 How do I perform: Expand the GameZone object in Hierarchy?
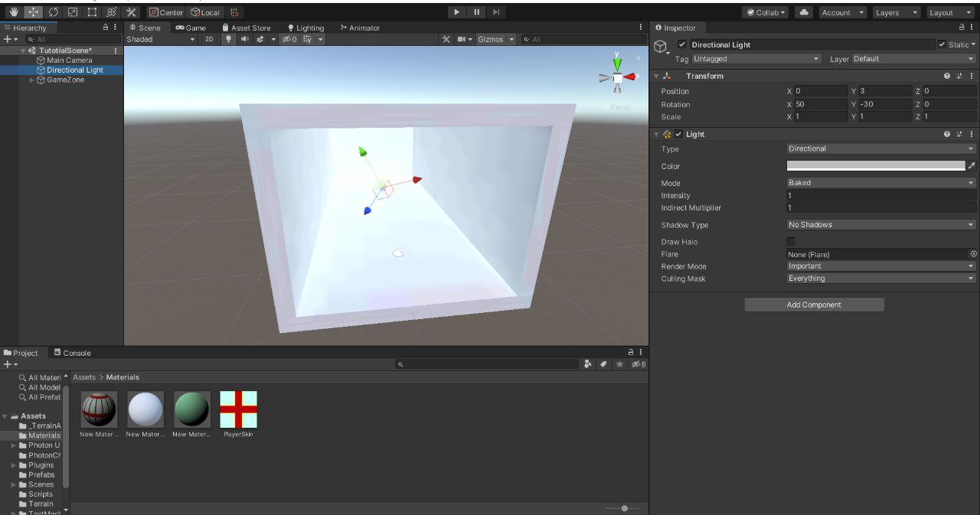coord(32,80)
